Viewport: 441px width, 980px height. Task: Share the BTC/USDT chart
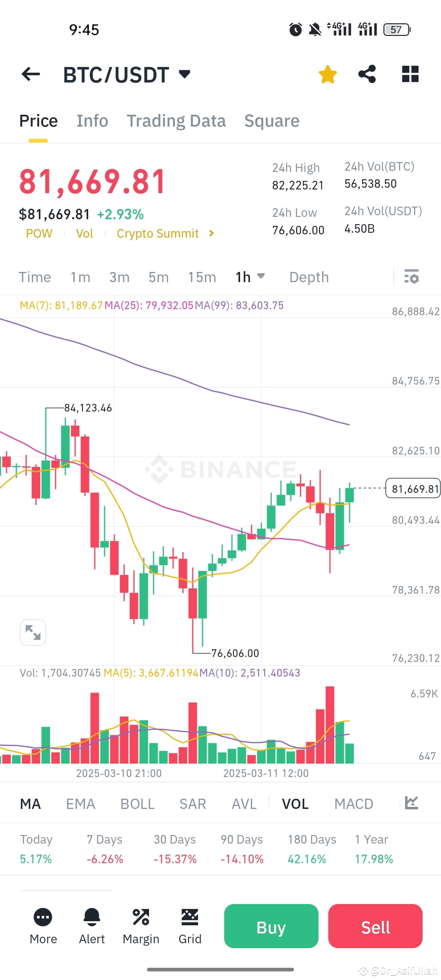pos(367,74)
